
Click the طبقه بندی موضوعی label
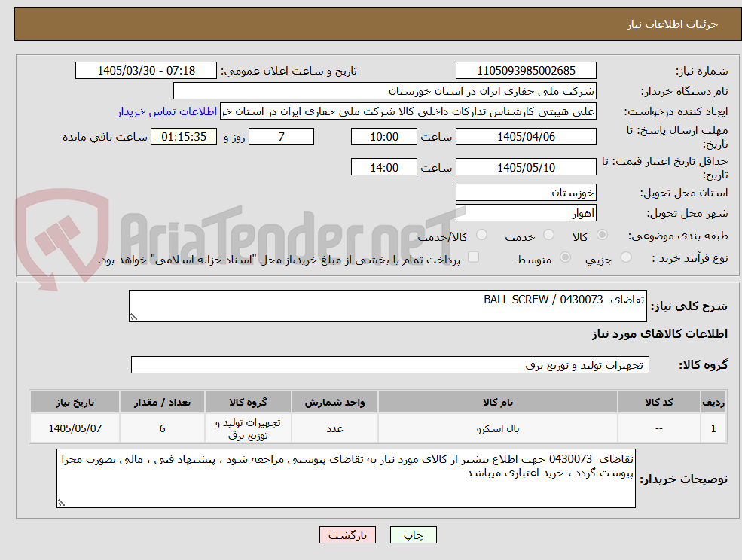(x=678, y=236)
